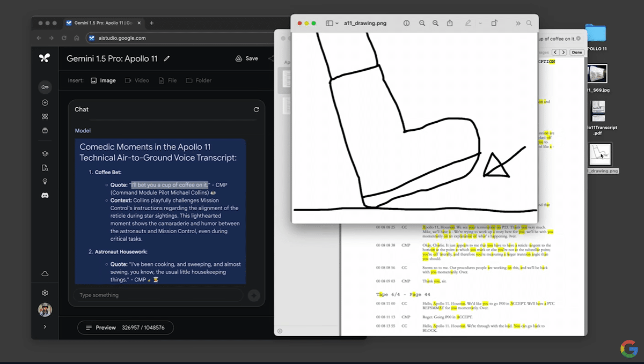Clear the chat with refresh icon

click(256, 109)
